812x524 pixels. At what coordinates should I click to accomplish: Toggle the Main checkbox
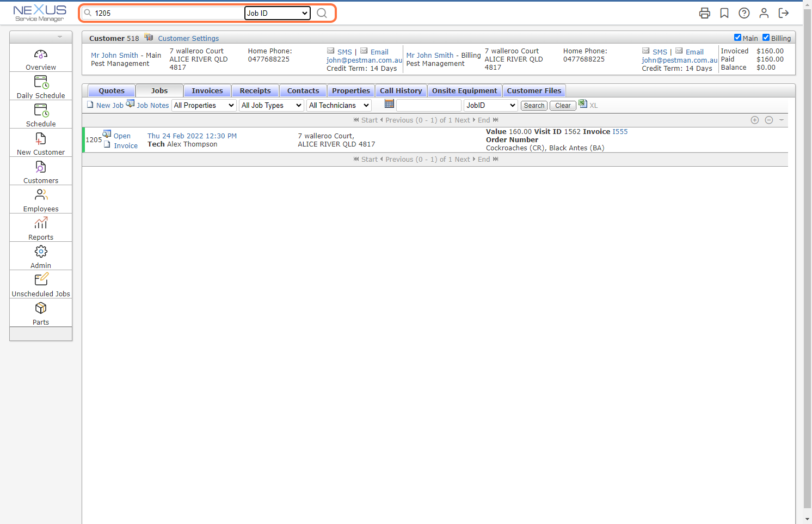point(737,38)
